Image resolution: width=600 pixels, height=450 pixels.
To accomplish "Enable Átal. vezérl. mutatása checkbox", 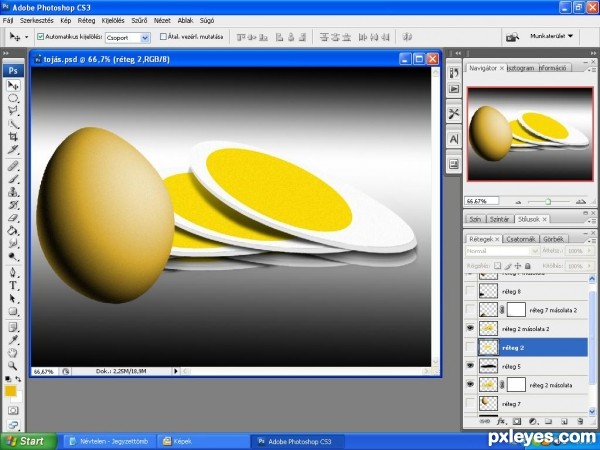I will click(163, 37).
